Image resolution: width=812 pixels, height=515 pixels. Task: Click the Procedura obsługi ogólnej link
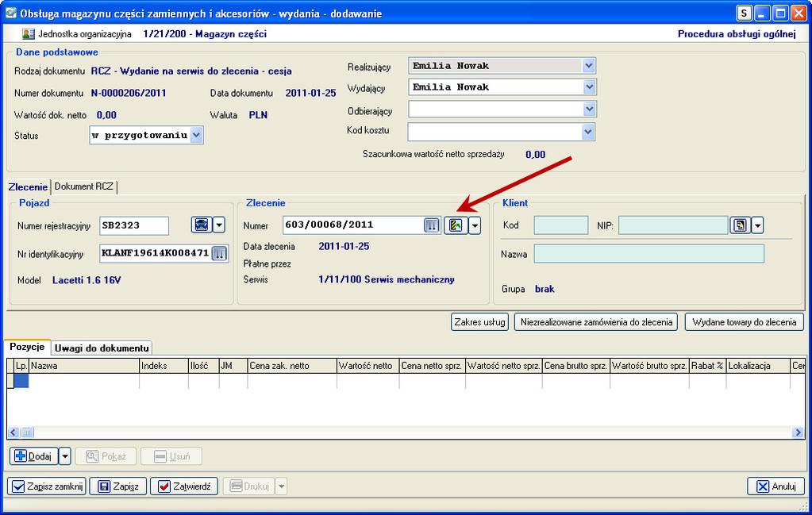coord(737,34)
